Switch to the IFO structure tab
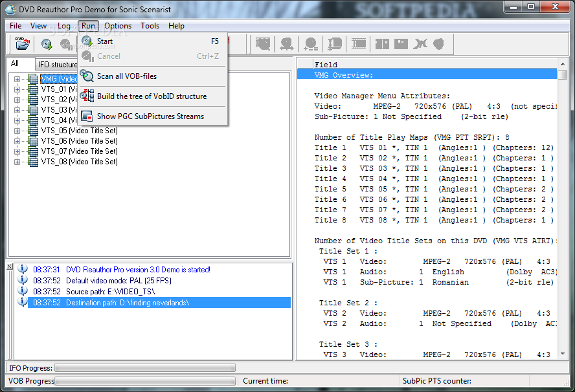Screen dimensions: 575x392 click(x=57, y=65)
